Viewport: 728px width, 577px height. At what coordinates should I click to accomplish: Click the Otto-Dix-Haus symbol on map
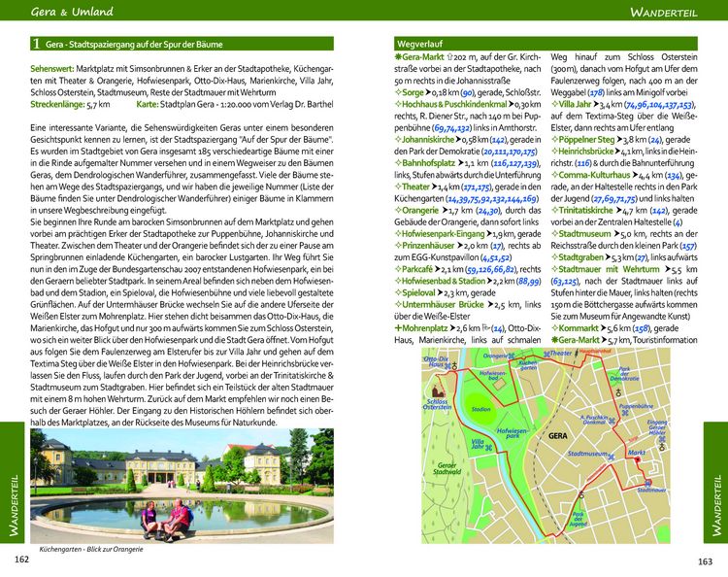tap(447, 366)
